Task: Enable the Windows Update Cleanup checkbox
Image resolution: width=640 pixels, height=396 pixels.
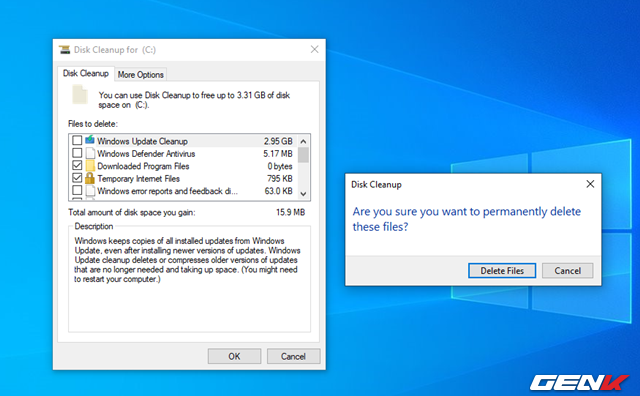Action: click(x=77, y=140)
